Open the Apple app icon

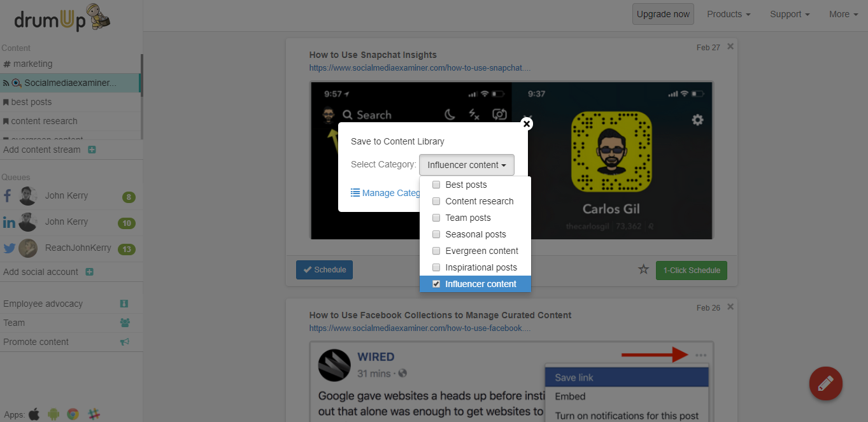coord(34,414)
